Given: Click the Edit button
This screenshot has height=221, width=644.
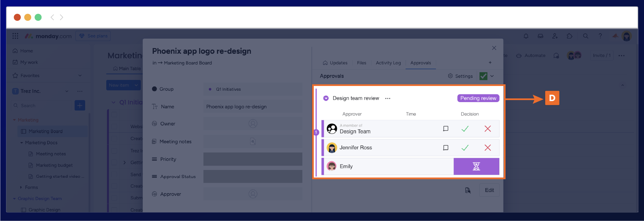Looking at the screenshot, I should coord(489,190).
